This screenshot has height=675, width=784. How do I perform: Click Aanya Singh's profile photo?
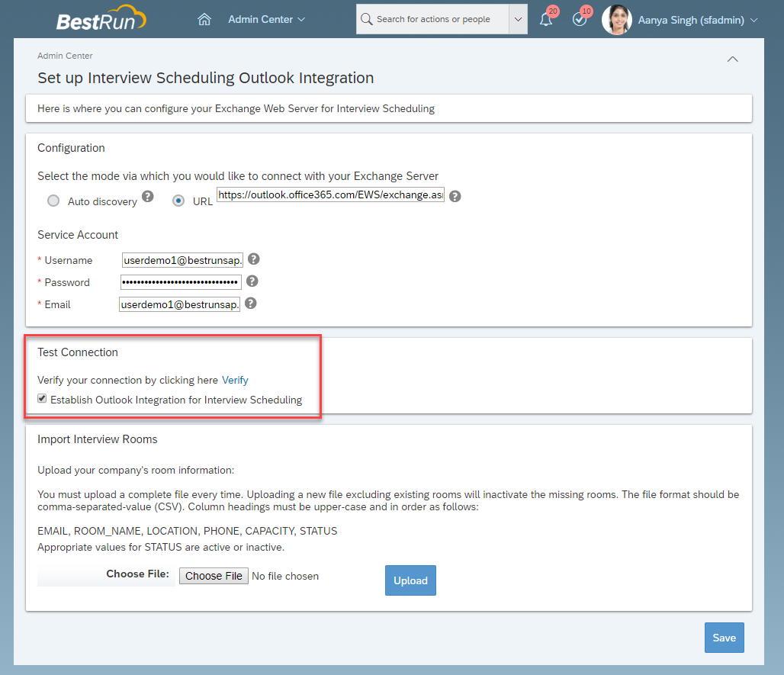point(616,20)
